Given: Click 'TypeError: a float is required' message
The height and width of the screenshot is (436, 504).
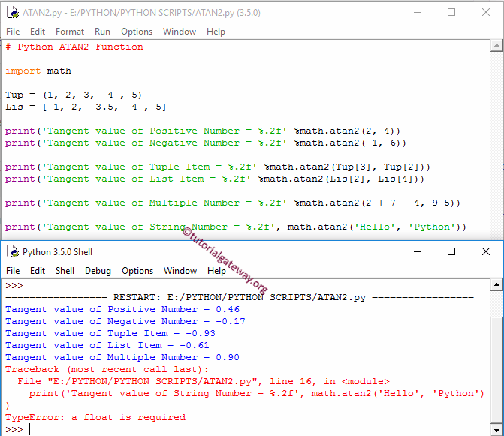Looking at the screenshot, I should click(x=95, y=418).
